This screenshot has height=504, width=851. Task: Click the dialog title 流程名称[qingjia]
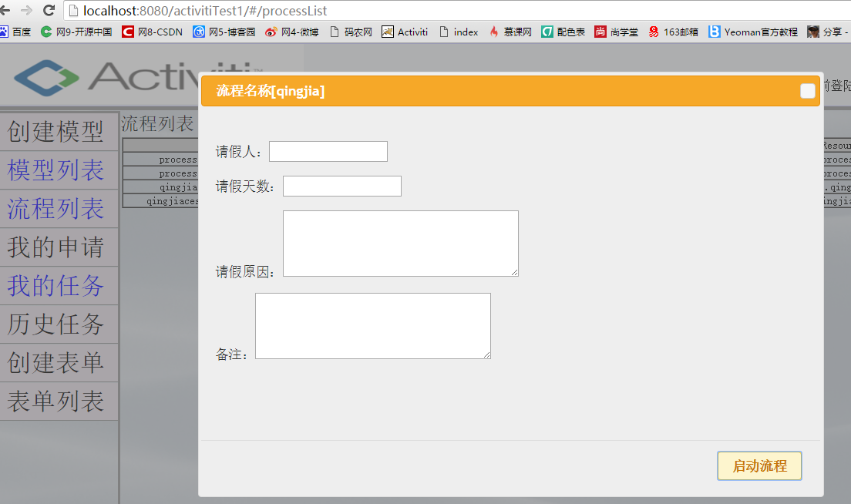click(271, 91)
